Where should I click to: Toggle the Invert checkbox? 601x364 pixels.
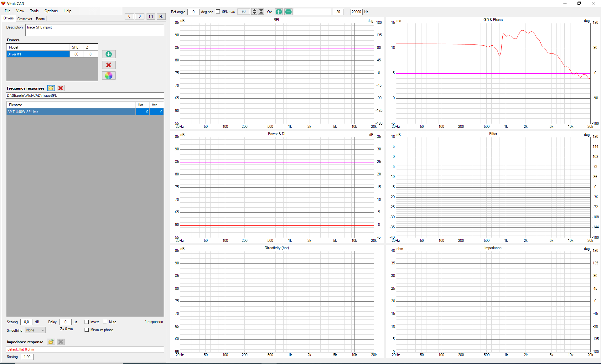click(x=87, y=322)
